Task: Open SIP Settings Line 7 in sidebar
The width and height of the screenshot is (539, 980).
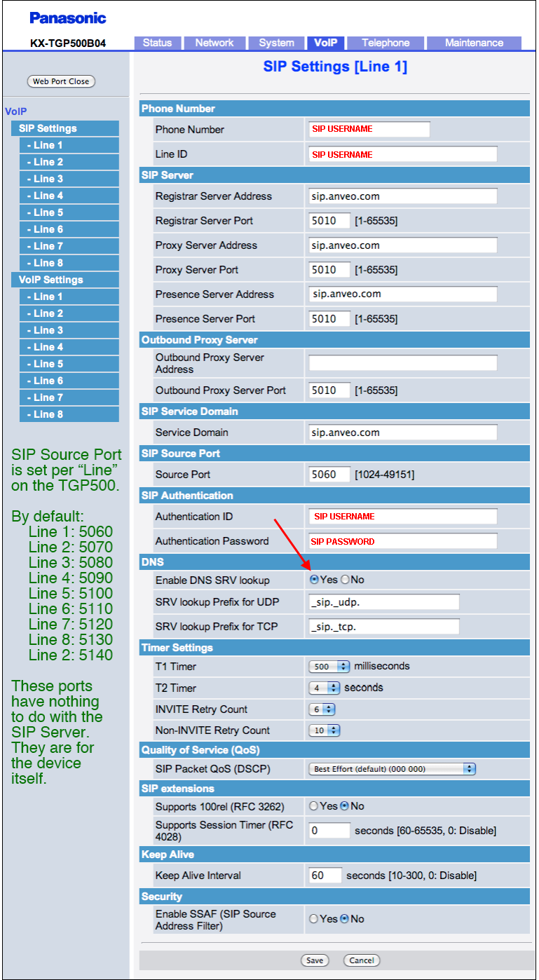Action: click(x=69, y=246)
